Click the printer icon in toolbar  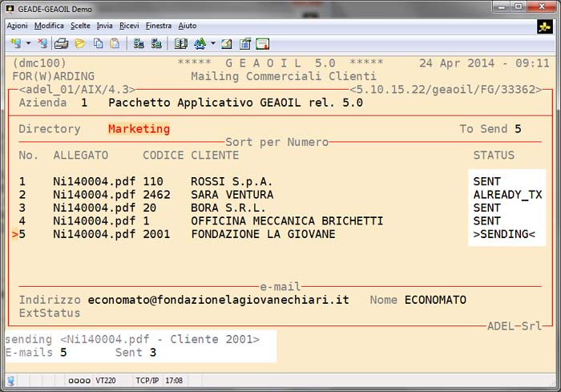(62, 43)
